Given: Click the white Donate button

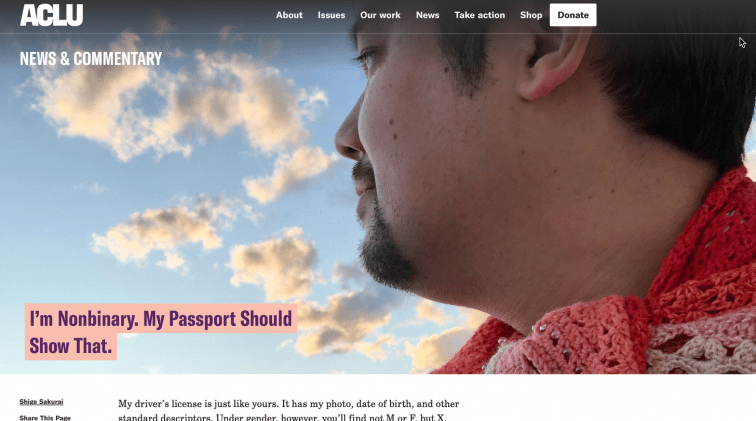Looking at the screenshot, I should [573, 15].
